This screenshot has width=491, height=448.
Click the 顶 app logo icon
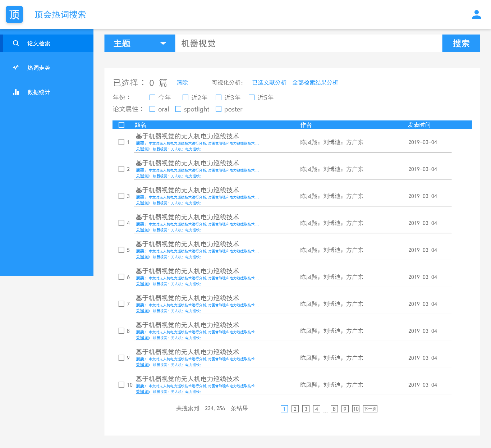click(x=14, y=14)
